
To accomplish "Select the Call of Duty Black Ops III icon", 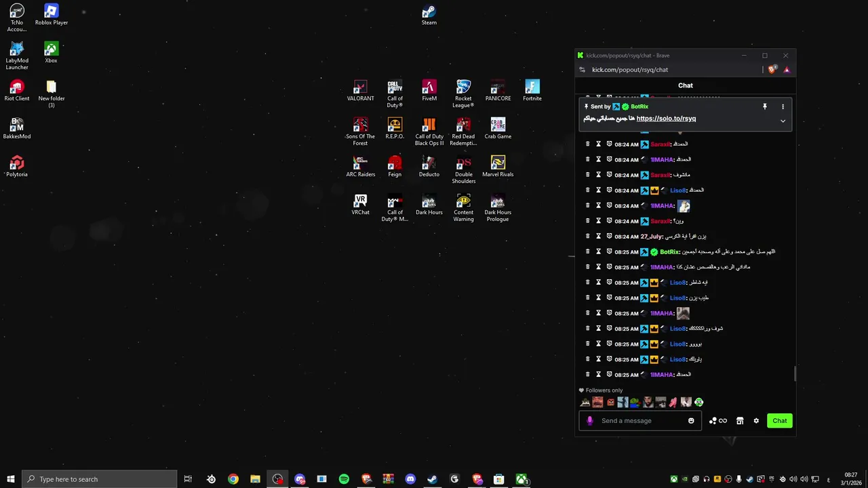I will pyautogui.click(x=429, y=132).
